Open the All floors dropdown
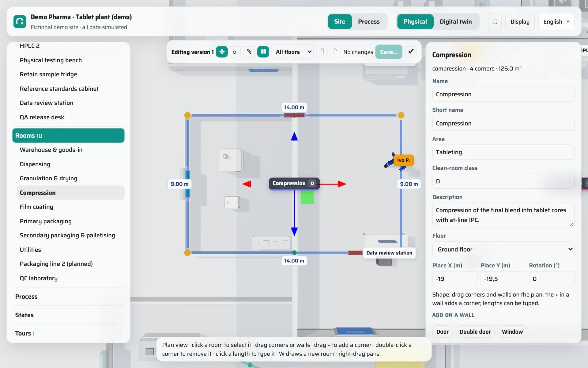Screen dimensions: 588x368 293,52
